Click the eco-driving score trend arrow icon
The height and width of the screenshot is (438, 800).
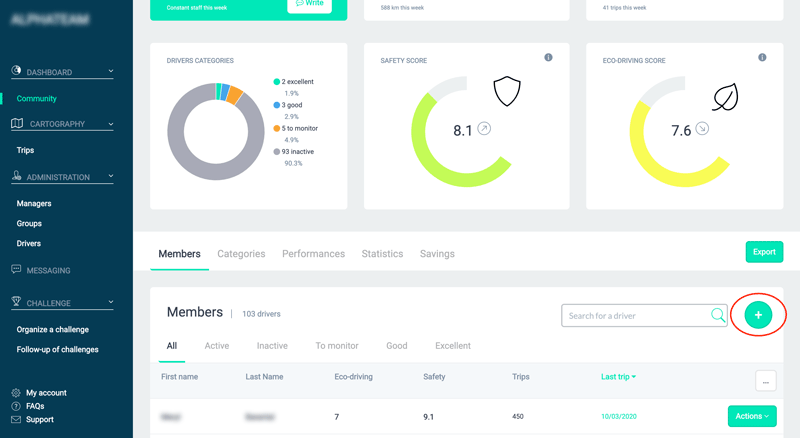click(703, 129)
